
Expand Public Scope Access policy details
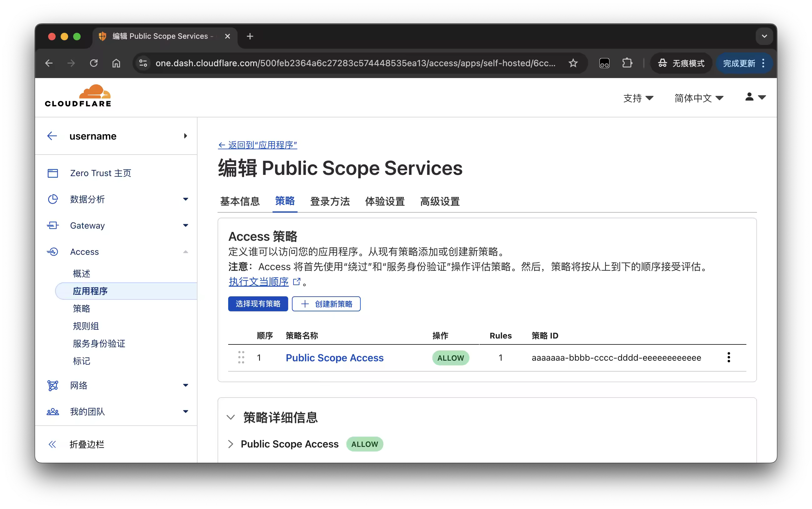pyautogui.click(x=230, y=444)
